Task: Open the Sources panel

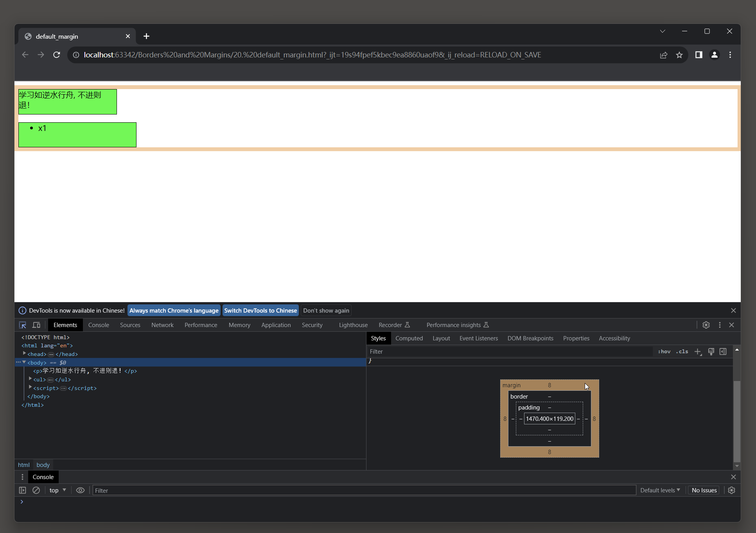Action: click(x=130, y=325)
